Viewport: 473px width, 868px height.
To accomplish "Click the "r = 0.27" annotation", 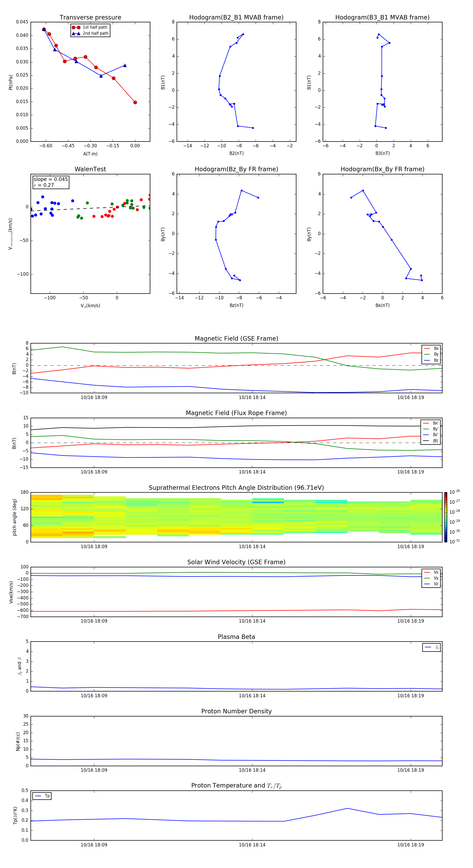I will (x=44, y=185).
